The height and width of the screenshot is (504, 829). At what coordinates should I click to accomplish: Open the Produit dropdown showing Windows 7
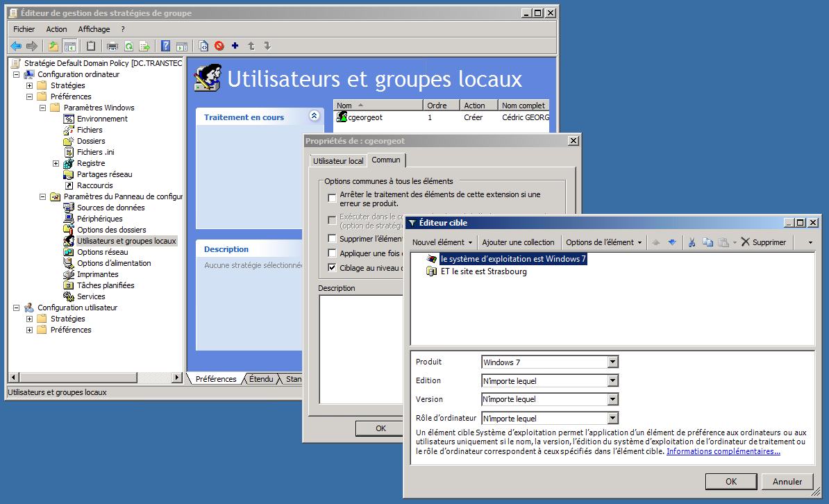click(612, 362)
